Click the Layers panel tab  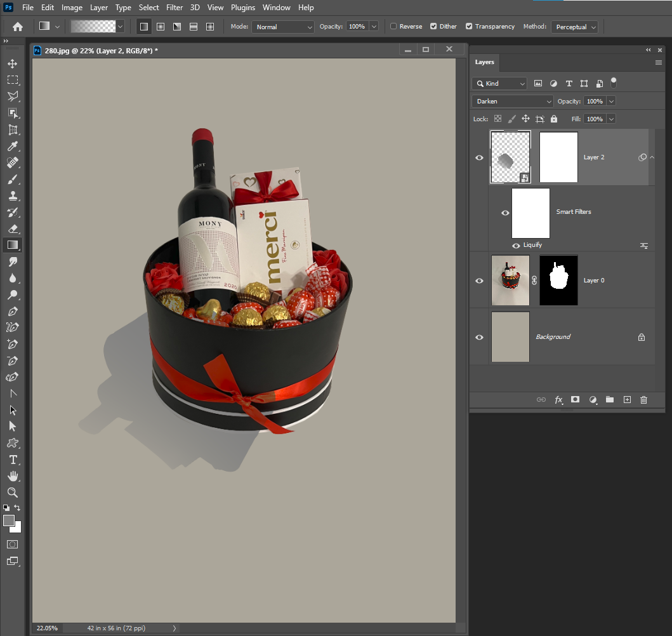pos(484,62)
